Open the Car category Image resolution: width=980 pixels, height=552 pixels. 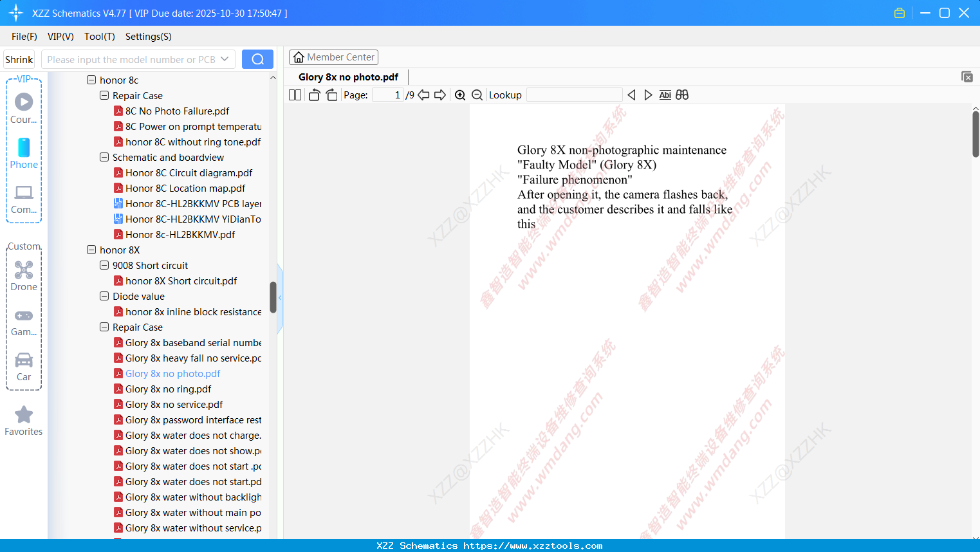(24, 367)
